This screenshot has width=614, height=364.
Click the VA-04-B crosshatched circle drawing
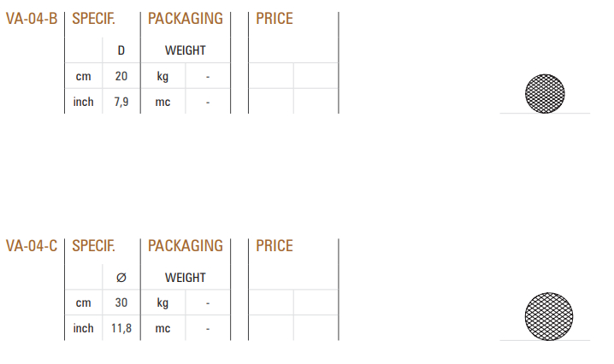[x=545, y=93]
